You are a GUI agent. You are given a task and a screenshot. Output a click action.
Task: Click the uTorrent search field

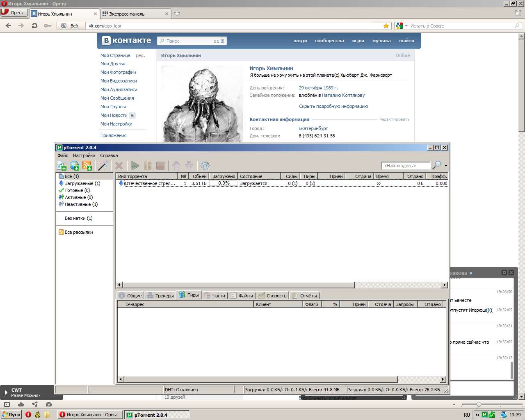point(406,166)
